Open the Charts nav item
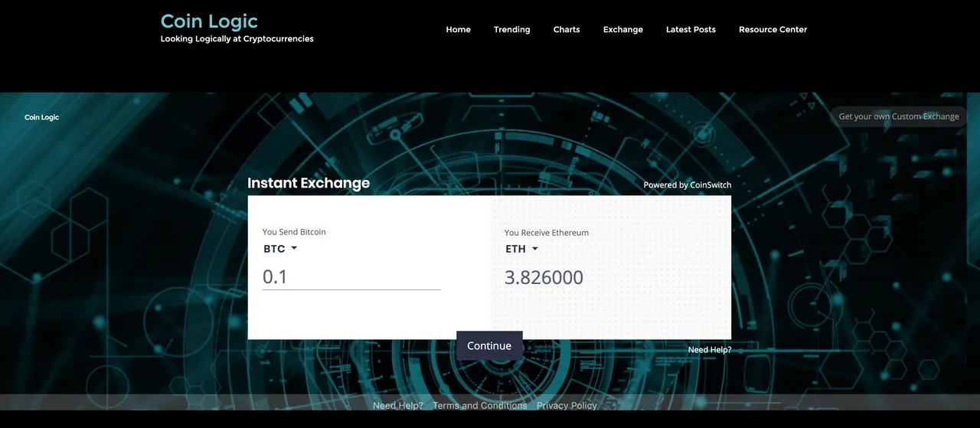The image size is (980, 428). (567, 29)
